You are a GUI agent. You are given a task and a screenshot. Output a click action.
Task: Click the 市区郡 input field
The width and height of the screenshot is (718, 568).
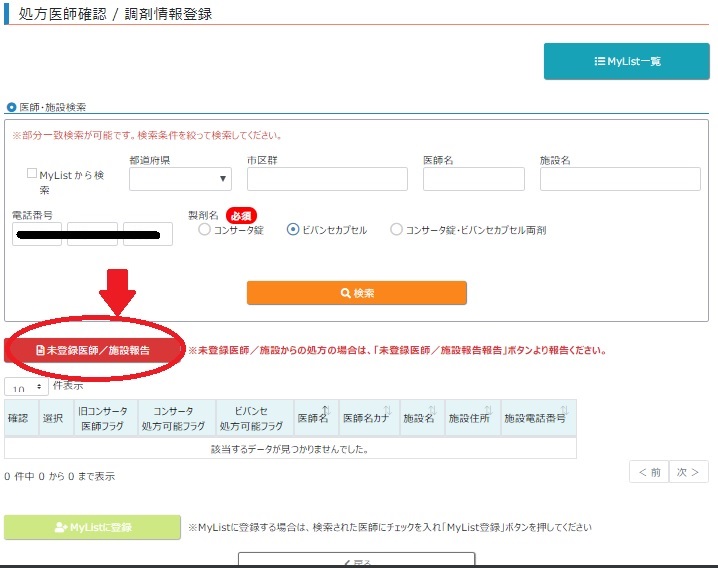click(x=327, y=179)
